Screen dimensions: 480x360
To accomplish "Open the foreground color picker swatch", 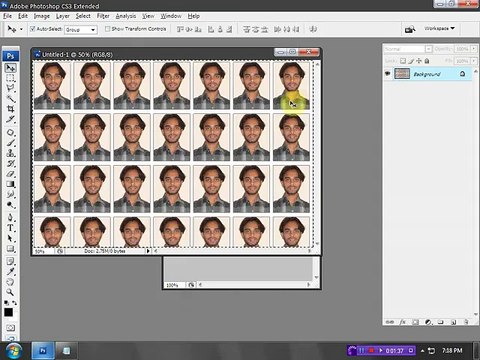I will pos(8,312).
